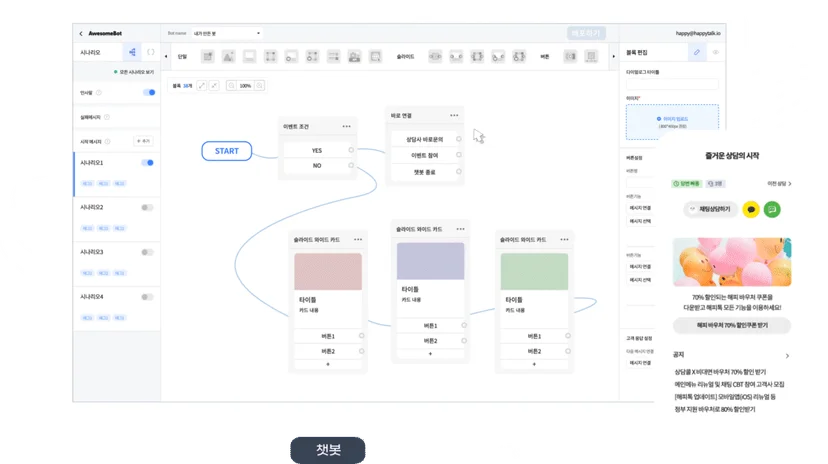Image resolution: width=828 pixels, height=464 pixels.
Task: Enable the 시나리오4 toggle
Action: tap(147, 297)
